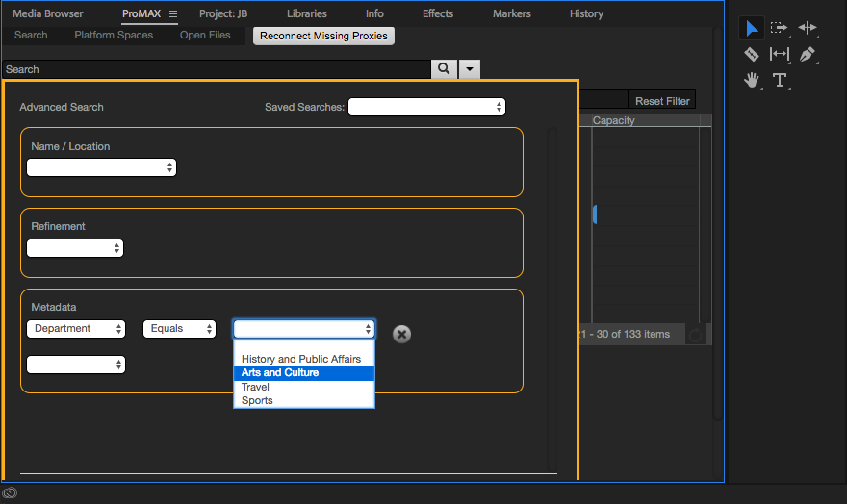This screenshot has width=847, height=504.
Task: Choose Arts and Culture from list
Action: [x=303, y=373]
